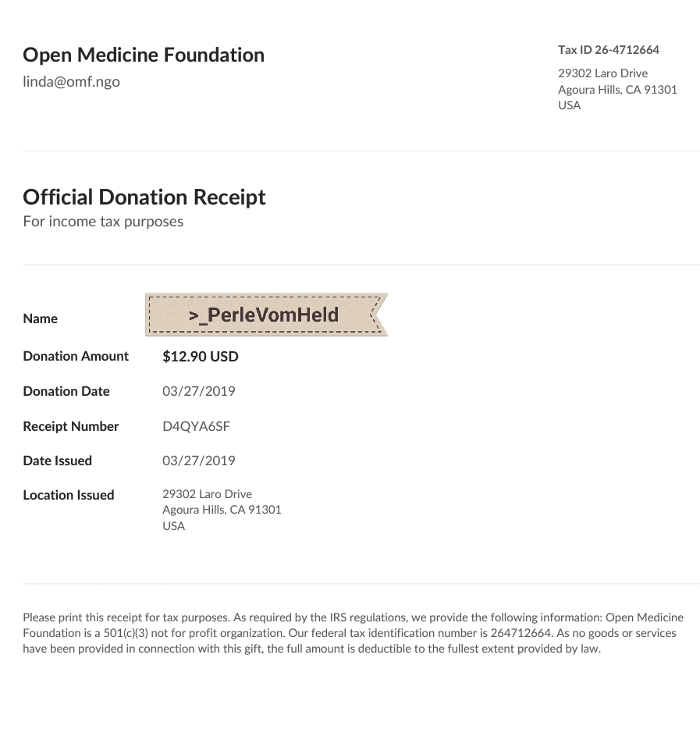Click the Tax ID 26-4712664 text
Screen dimensions: 700x733
point(609,50)
